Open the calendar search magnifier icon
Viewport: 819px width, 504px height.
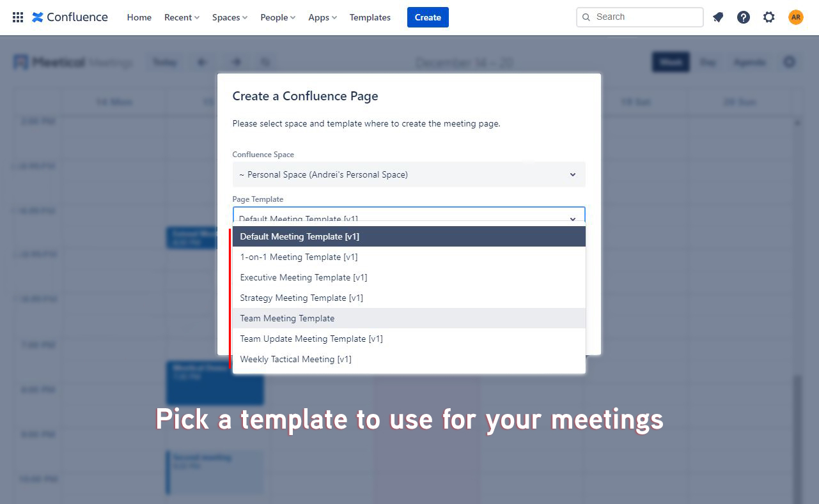265,62
